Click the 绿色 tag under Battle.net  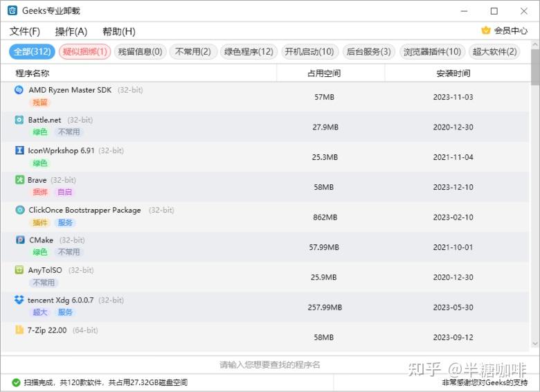pyautogui.click(x=40, y=132)
